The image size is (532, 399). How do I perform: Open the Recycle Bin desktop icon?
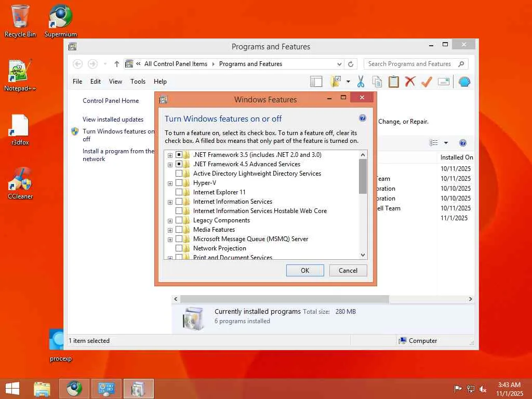pos(20,21)
